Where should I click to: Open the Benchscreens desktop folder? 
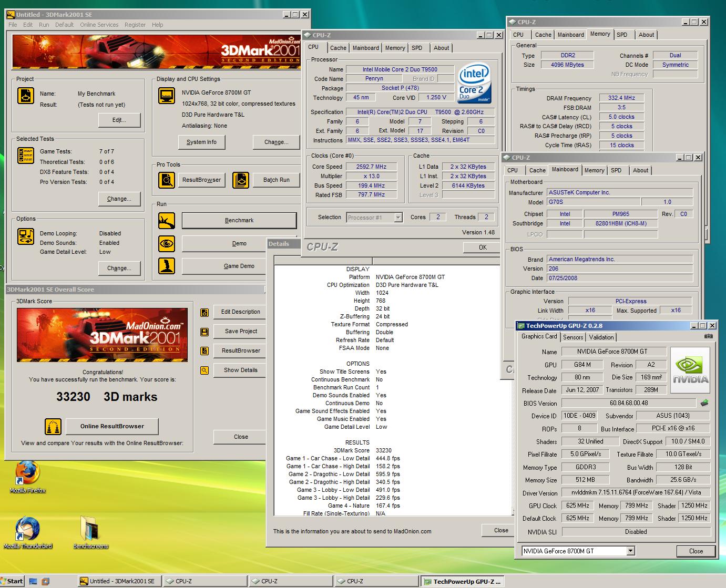(90, 532)
